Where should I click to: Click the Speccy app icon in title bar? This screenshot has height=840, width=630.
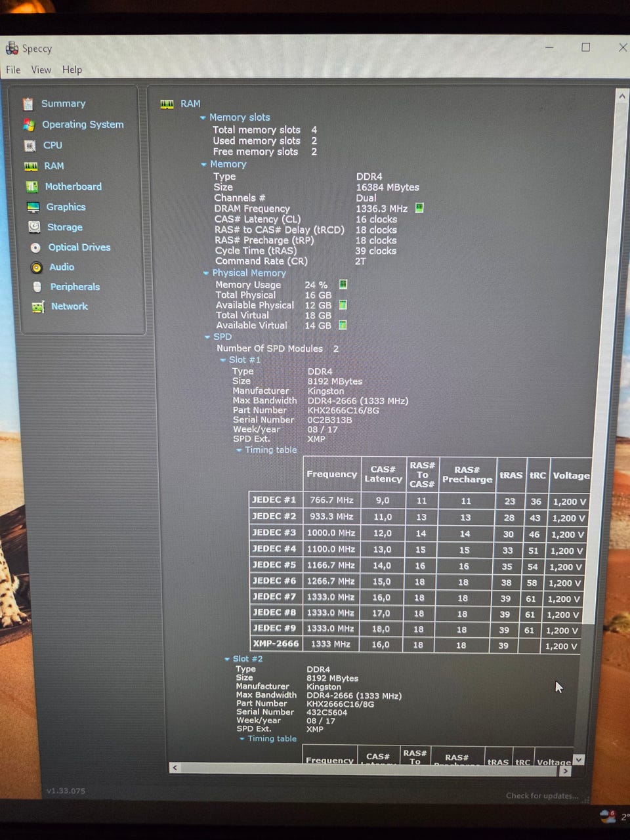coord(12,48)
